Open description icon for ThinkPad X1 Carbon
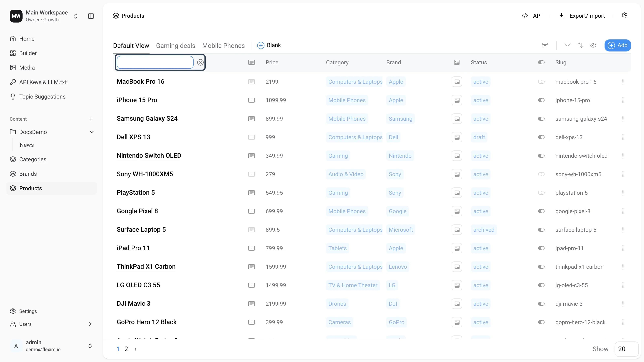The image size is (644, 362). pos(252,266)
